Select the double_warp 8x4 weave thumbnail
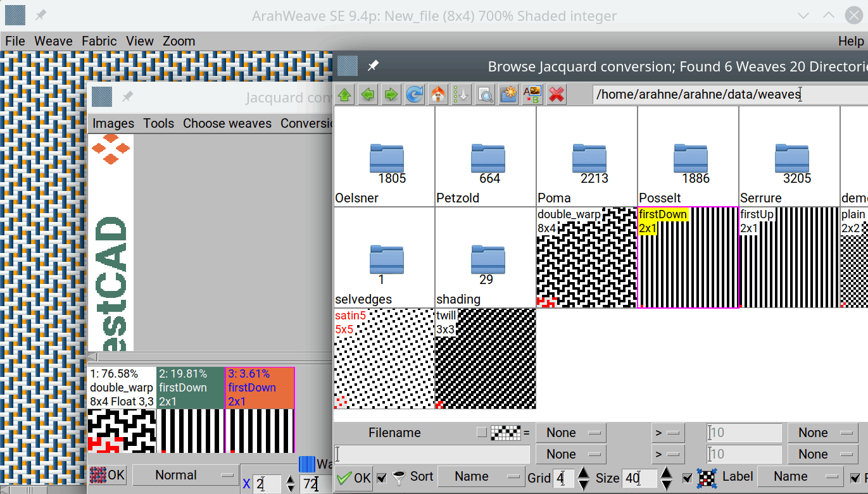The image size is (868, 494). pyautogui.click(x=587, y=257)
